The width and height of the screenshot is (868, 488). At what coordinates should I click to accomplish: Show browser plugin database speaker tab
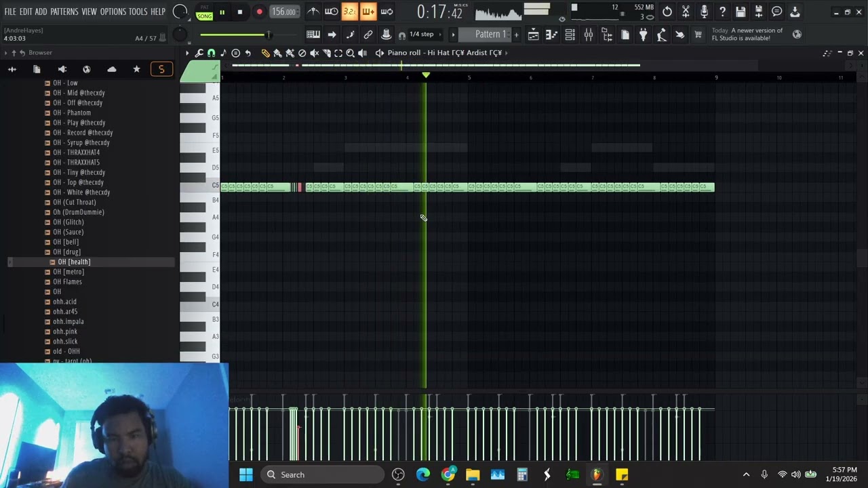click(x=62, y=69)
